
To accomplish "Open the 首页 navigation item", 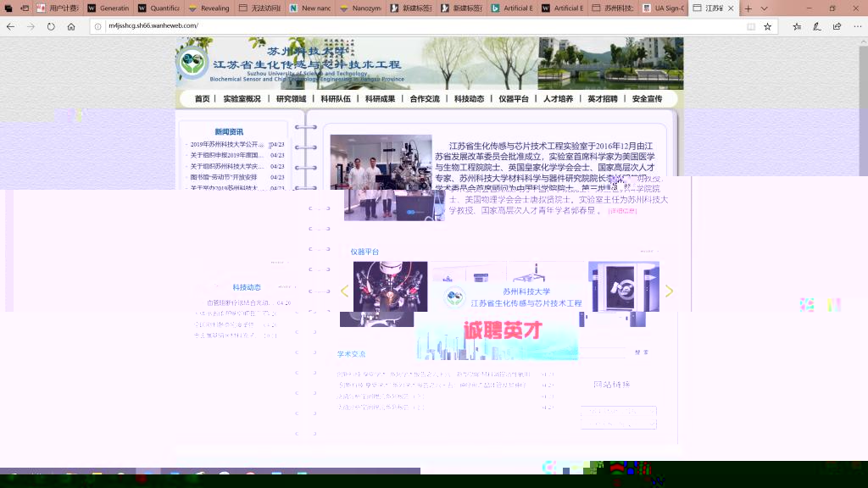I will click(202, 99).
